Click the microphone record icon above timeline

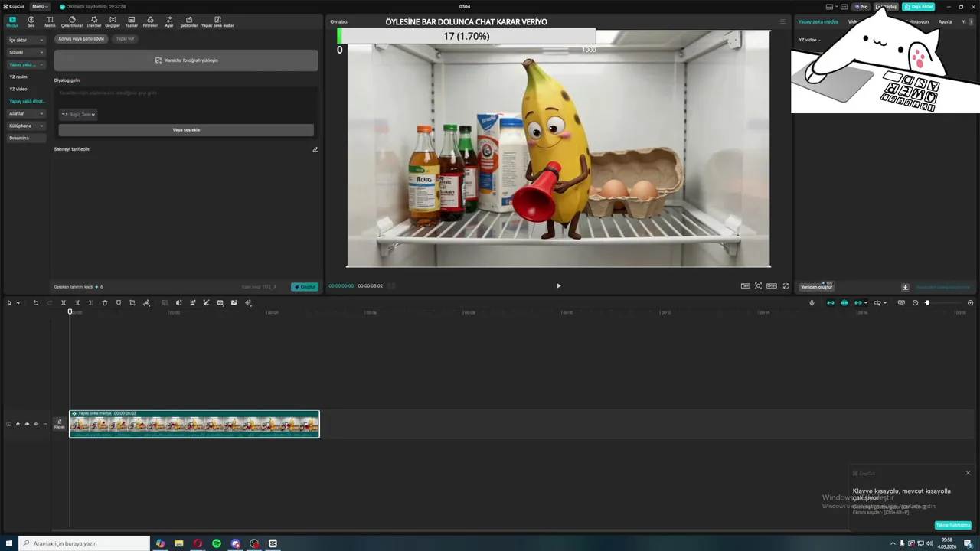812,303
